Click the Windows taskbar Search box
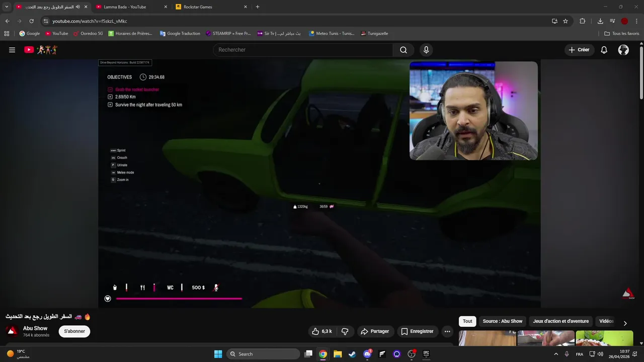Screen dimensions: 644x362 pyautogui.click(x=263, y=354)
